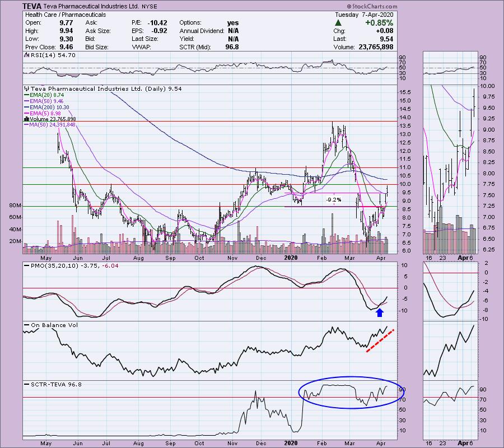This screenshot has width=504, height=448.
Task: Click the Options value yes
Action: (233, 23)
